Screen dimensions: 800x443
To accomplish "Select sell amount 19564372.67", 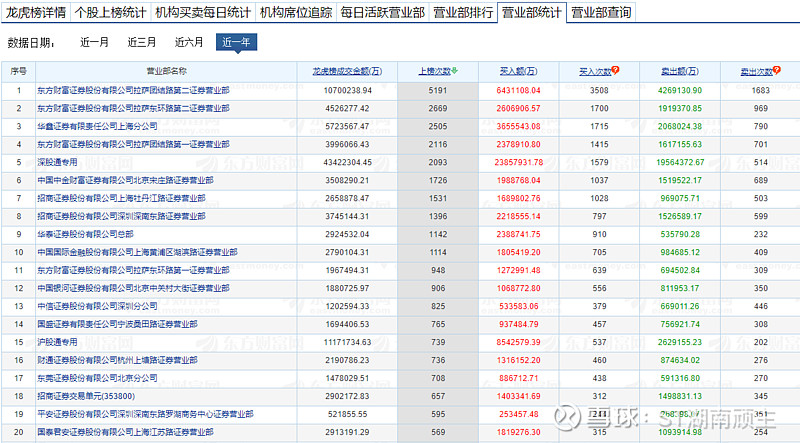I will (680, 162).
